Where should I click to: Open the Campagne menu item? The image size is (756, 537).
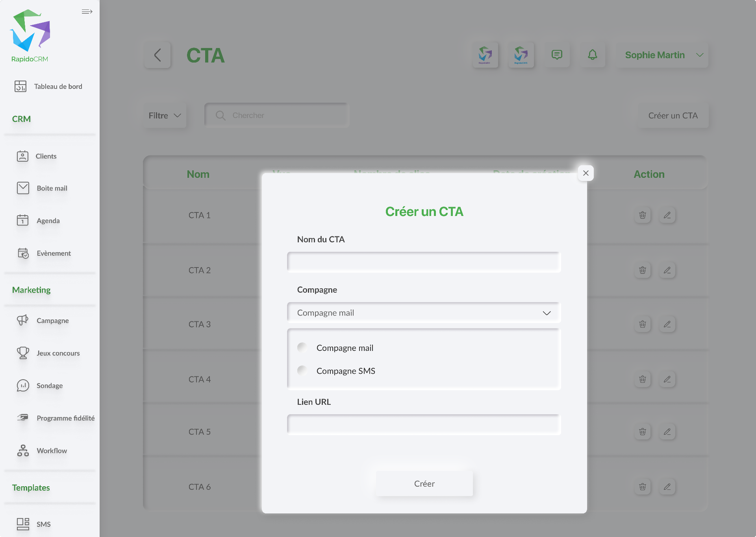tap(43, 320)
